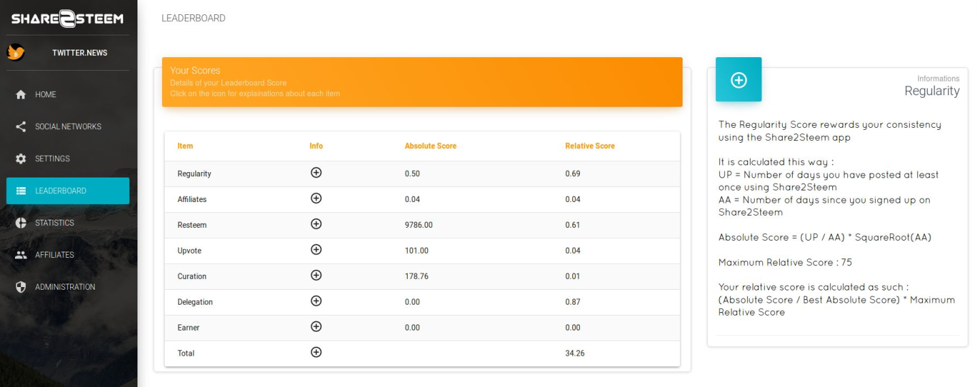980x387 pixels.
Task: Click the Your Scores orange header
Action: click(422, 82)
